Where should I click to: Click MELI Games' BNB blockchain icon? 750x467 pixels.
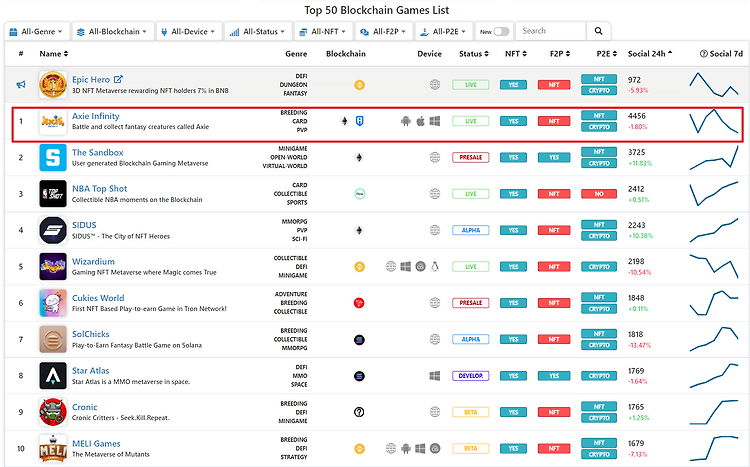(x=360, y=448)
